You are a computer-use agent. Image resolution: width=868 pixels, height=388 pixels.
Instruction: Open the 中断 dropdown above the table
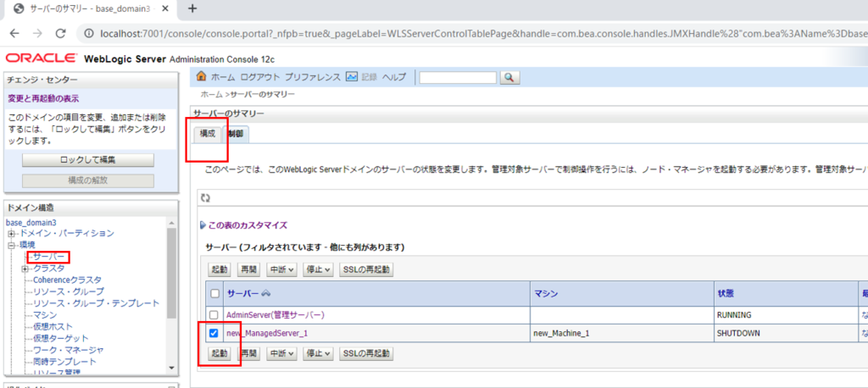pos(281,269)
